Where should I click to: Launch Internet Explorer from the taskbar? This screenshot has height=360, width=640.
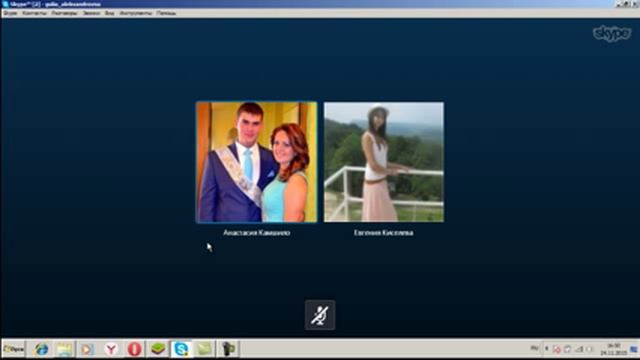(x=41, y=349)
